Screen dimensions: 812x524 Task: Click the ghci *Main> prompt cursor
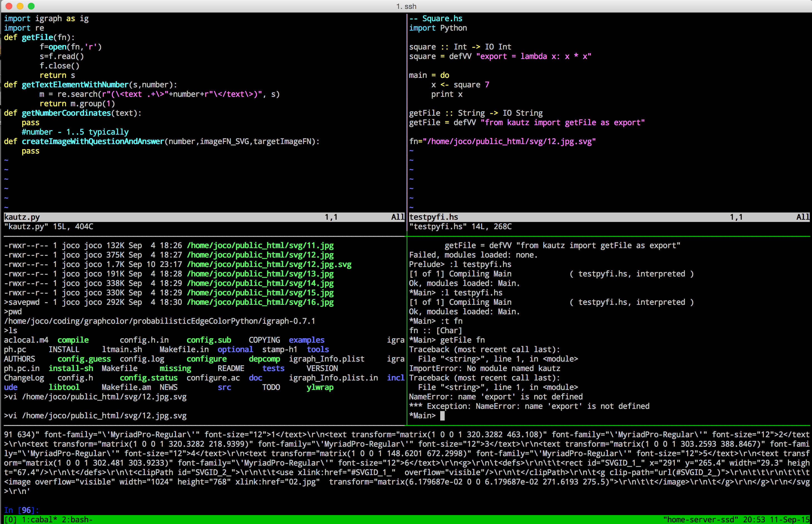pyautogui.click(x=442, y=416)
